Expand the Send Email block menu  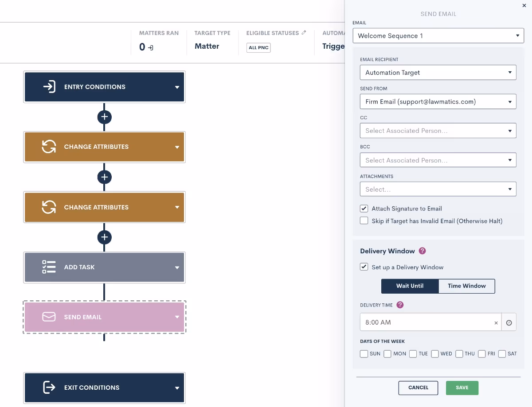177,317
